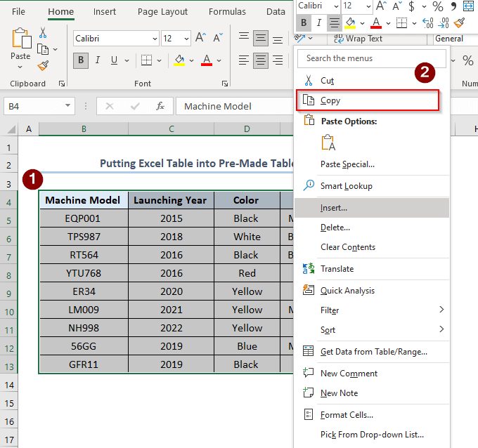478x448 pixels.
Task: Toggle Italic in the ribbon Font group
Action: tap(98, 60)
